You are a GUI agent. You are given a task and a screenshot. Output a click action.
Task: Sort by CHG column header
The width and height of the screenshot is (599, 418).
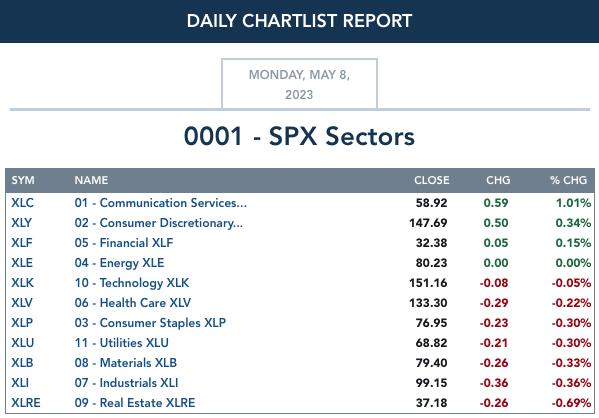[x=498, y=180]
